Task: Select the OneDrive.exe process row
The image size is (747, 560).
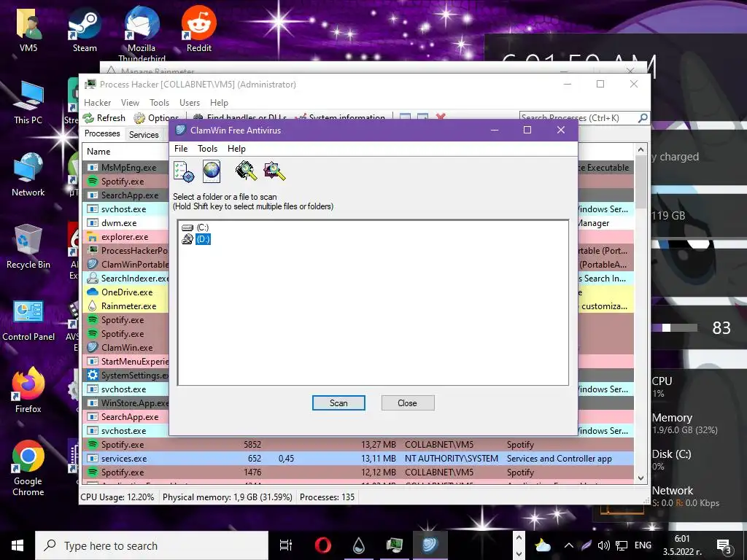Action: (126, 292)
